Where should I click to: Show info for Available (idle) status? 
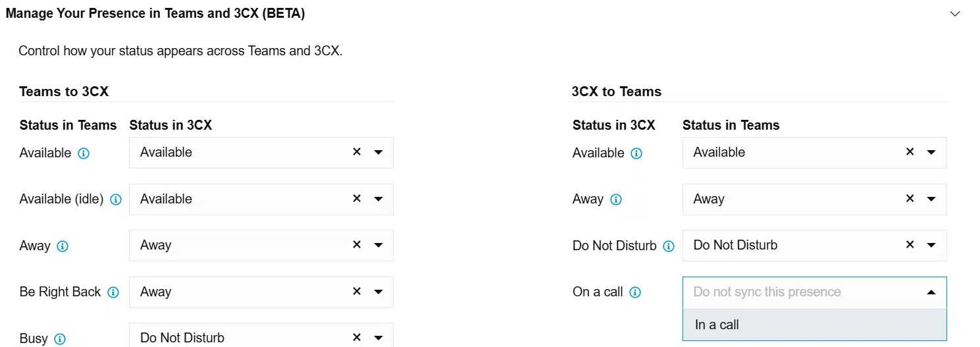click(116, 200)
